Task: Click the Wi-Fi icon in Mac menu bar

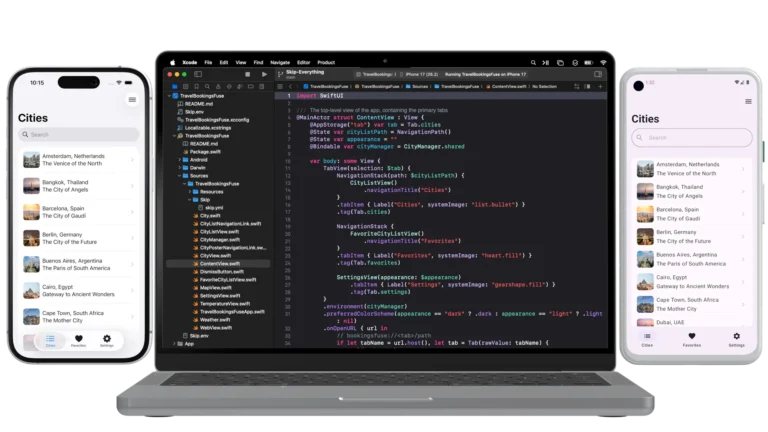Action: coord(603,63)
